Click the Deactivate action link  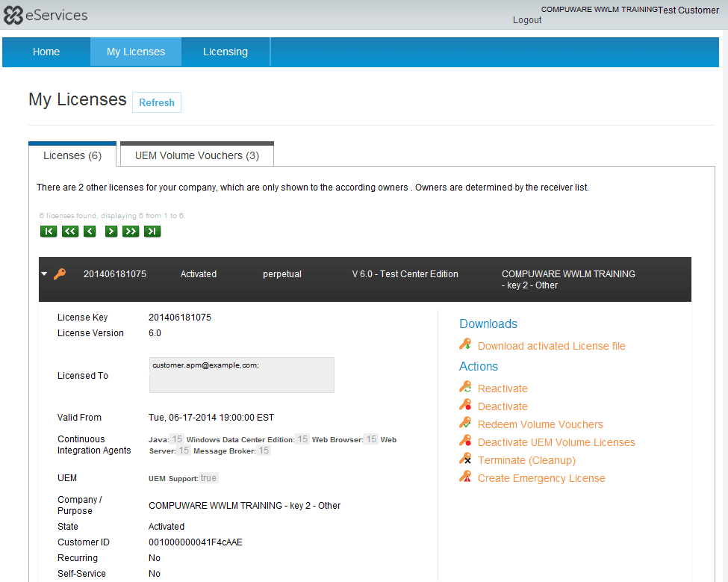click(x=503, y=406)
